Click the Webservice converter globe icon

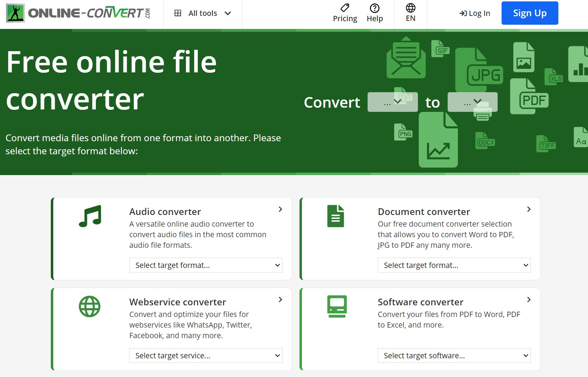coord(90,306)
